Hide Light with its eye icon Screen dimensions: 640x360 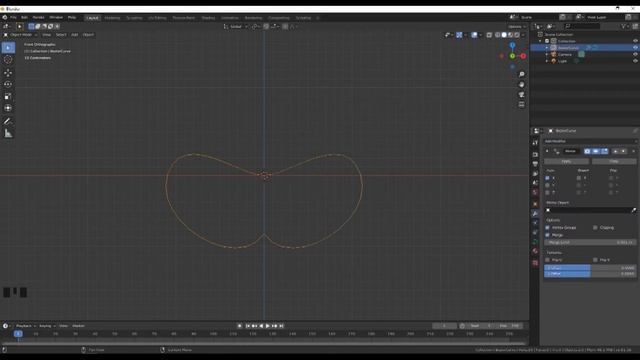[x=635, y=61]
